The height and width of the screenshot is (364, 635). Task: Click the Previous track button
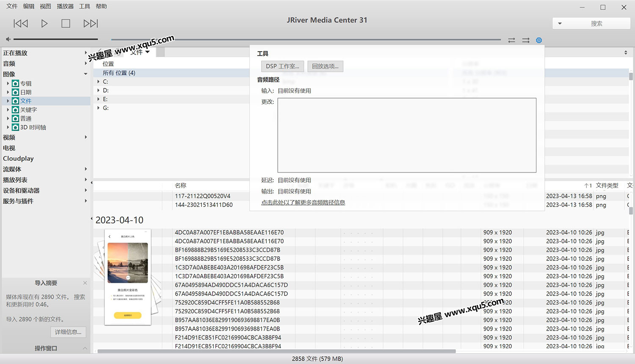point(21,23)
